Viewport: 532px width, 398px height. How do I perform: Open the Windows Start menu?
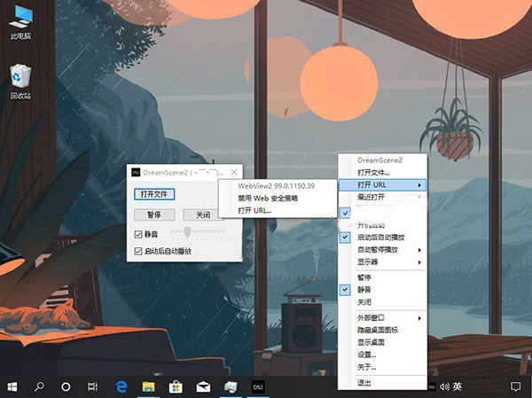(12, 386)
